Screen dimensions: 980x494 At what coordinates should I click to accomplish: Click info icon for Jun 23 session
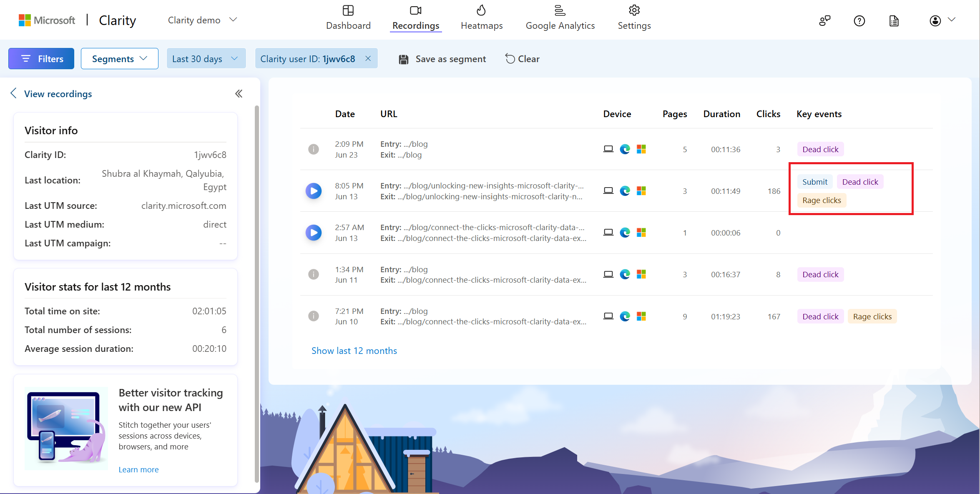(x=314, y=149)
